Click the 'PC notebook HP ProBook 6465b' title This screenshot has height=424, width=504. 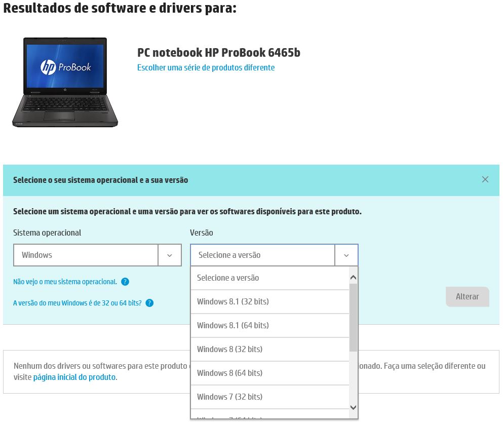click(219, 52)
